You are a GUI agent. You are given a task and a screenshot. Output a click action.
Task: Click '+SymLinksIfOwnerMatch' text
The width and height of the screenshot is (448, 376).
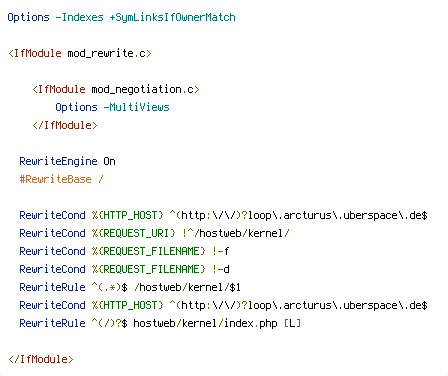click(173, 17)
